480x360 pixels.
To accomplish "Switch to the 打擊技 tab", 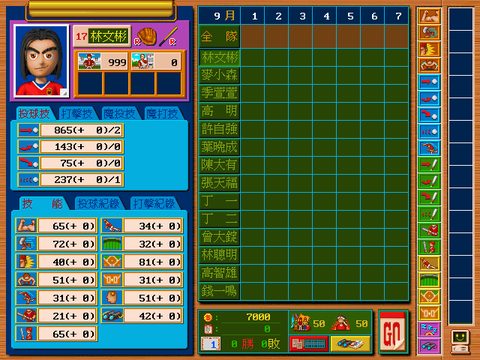I will click(77, 114).
